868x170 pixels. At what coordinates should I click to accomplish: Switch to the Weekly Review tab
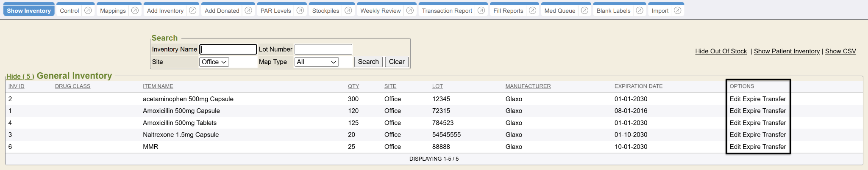point(380,11)
